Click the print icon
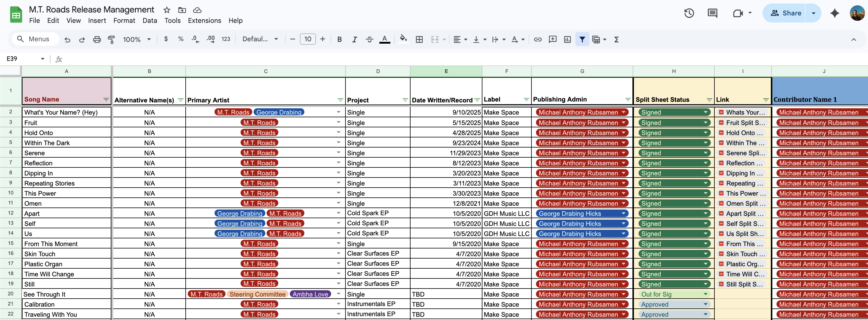Screen dimensions: 868x320 click(x=97, y=39)
